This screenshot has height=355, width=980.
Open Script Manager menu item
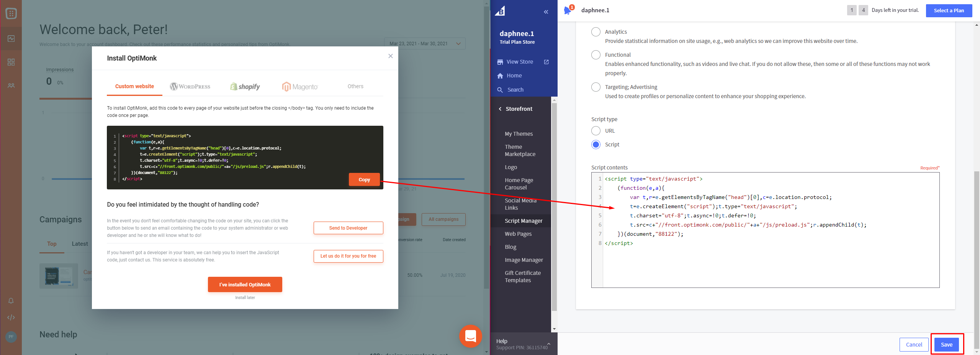point(524,221)
